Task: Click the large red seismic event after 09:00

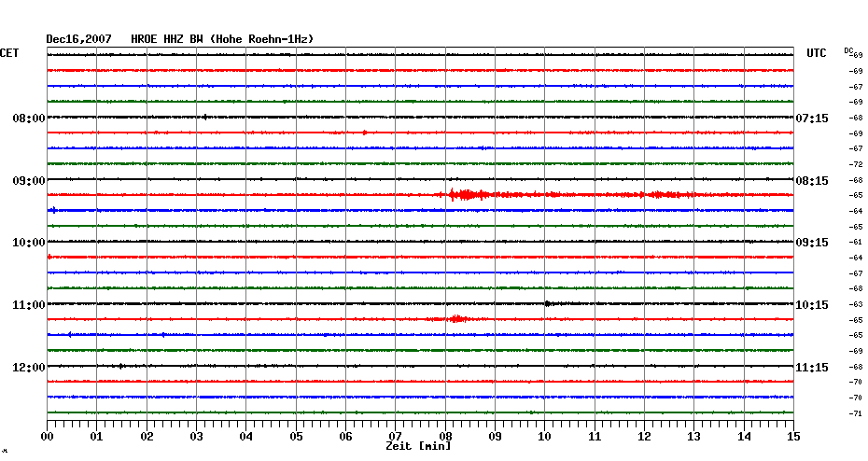Action: [x=468, y=195]
